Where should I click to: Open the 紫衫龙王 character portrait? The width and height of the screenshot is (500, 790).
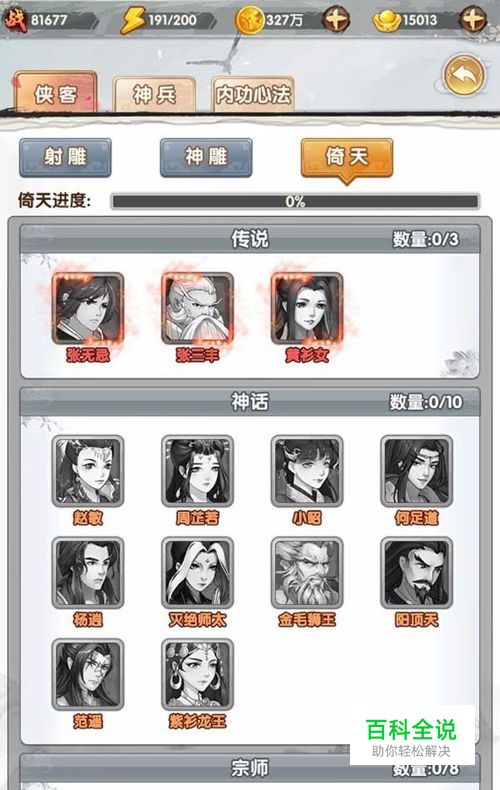point(197,675)
